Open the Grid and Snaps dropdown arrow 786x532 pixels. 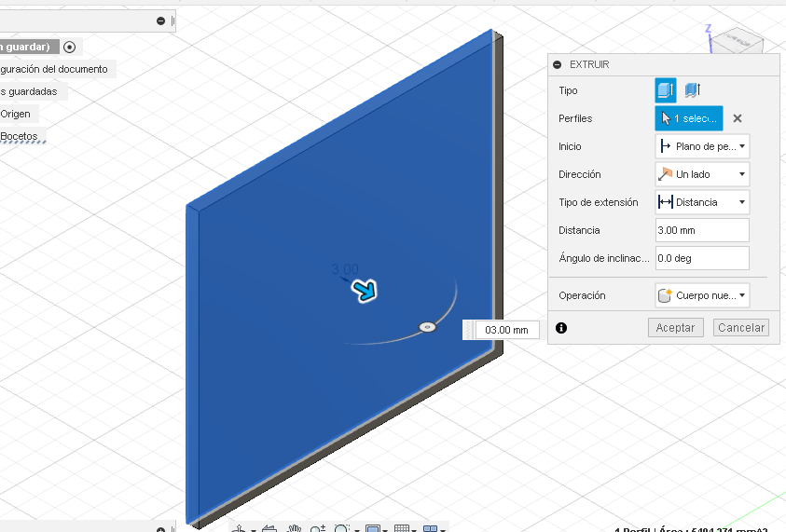[414, 530]
